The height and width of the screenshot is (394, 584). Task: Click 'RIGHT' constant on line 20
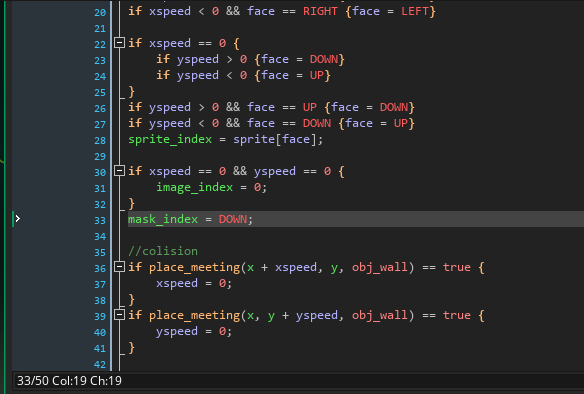click(320, 11)
